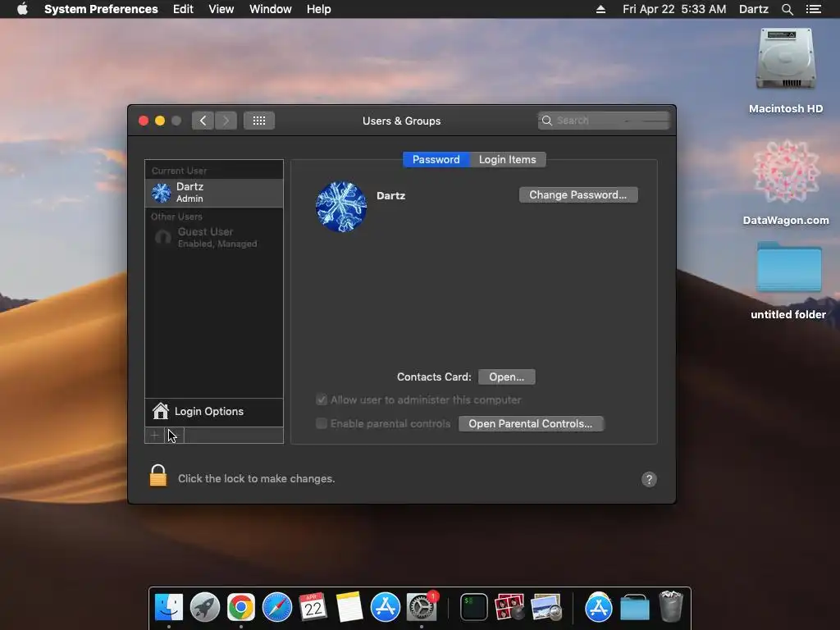Select Login Options in sidebar
Viewport: 840px width, 630px height.
[214, 412]
